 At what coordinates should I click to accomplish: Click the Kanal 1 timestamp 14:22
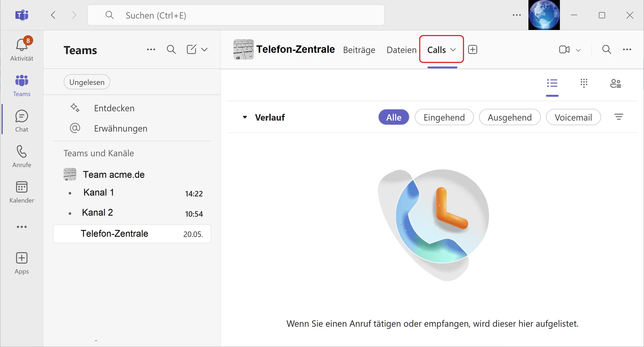(x=194, y=194)
